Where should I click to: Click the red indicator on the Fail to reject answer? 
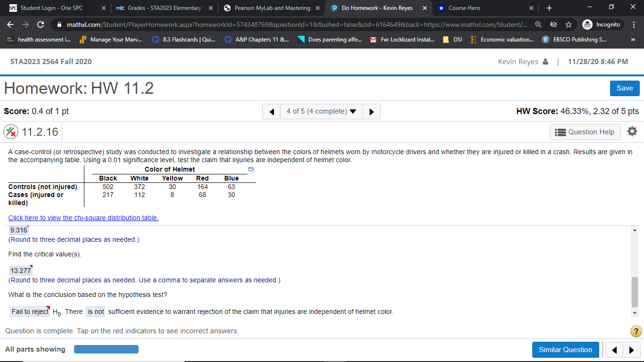pyautogui.click(x=49, y=308)
